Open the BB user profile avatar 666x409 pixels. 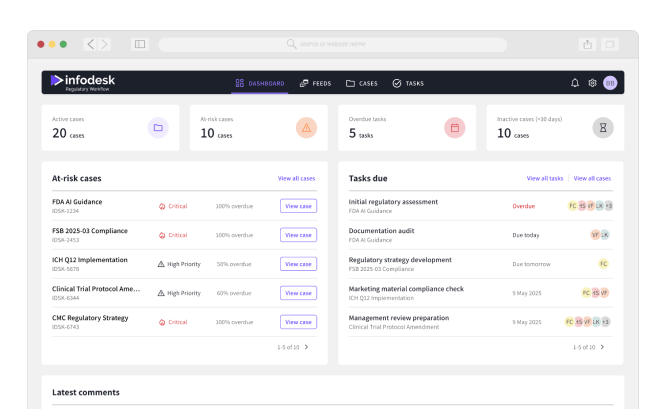(x=610, y=83)
